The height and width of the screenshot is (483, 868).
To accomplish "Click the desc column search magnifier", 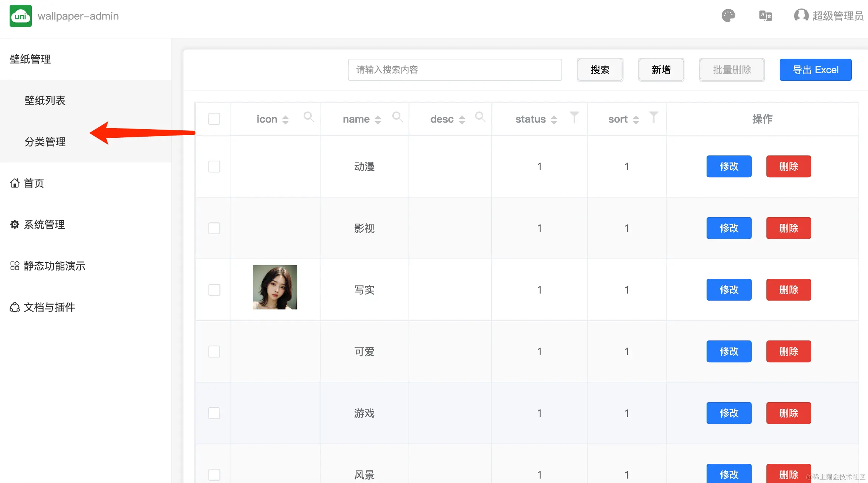I will click(x=480, y=117).
